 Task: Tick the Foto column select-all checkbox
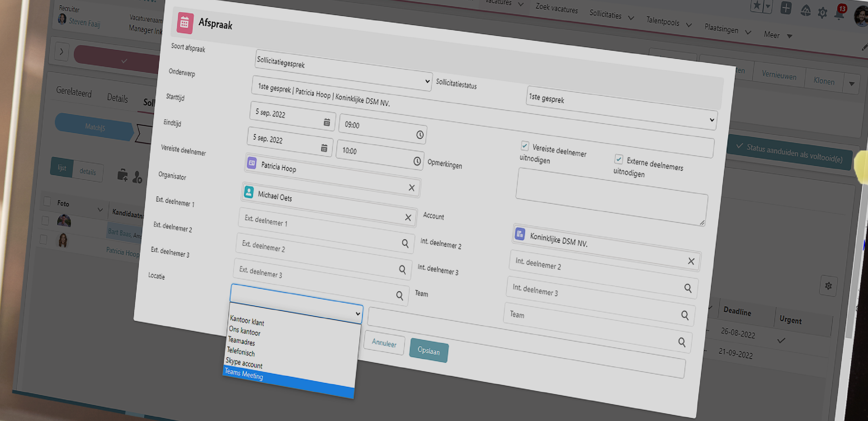(47, 202)
